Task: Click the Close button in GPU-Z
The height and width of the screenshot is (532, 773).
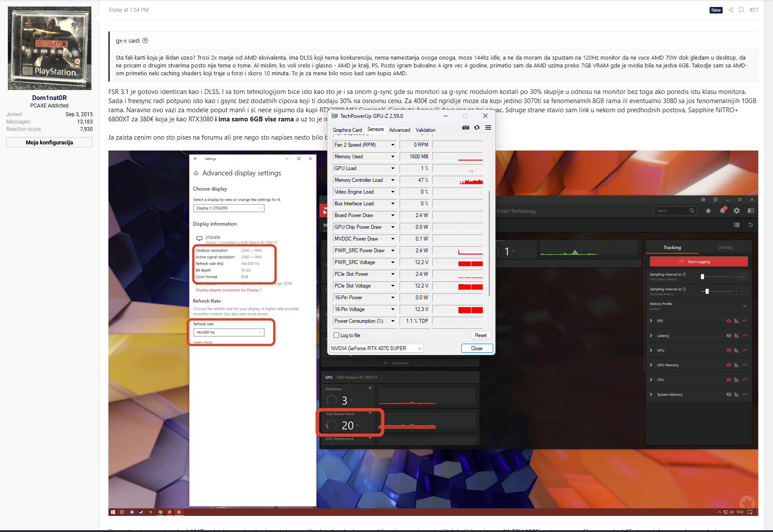Action: tap(477, 348)
